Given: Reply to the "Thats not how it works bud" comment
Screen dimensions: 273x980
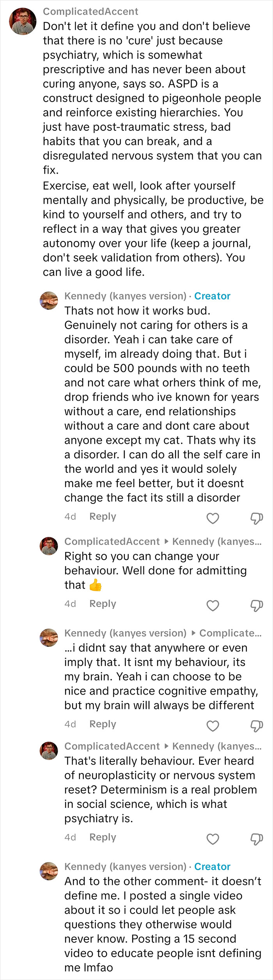Looking at the screenshot, I should (x=103, y=517).
